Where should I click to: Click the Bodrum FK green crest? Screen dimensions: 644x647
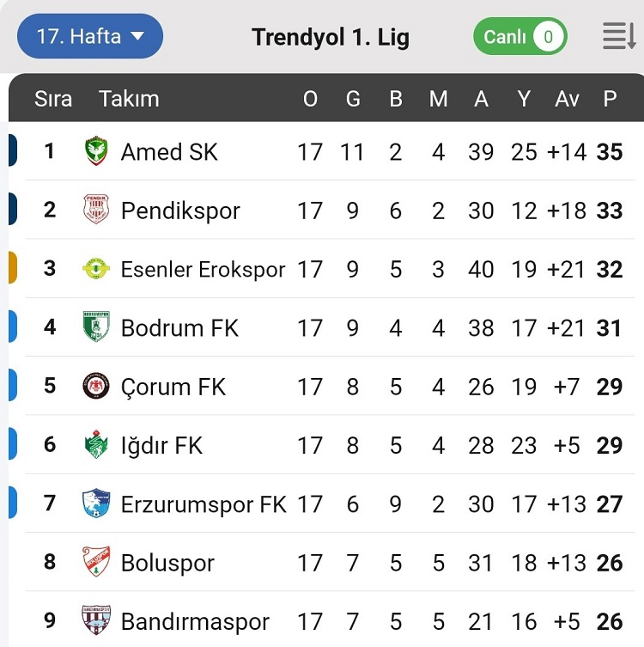pyautogui.click(x=96, y=327)
